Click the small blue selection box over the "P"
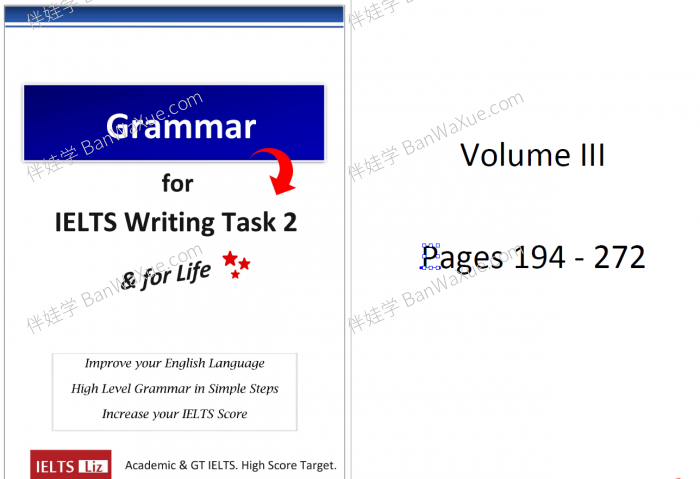The width and height of the screenshot is (700, 479). [431, 256]
